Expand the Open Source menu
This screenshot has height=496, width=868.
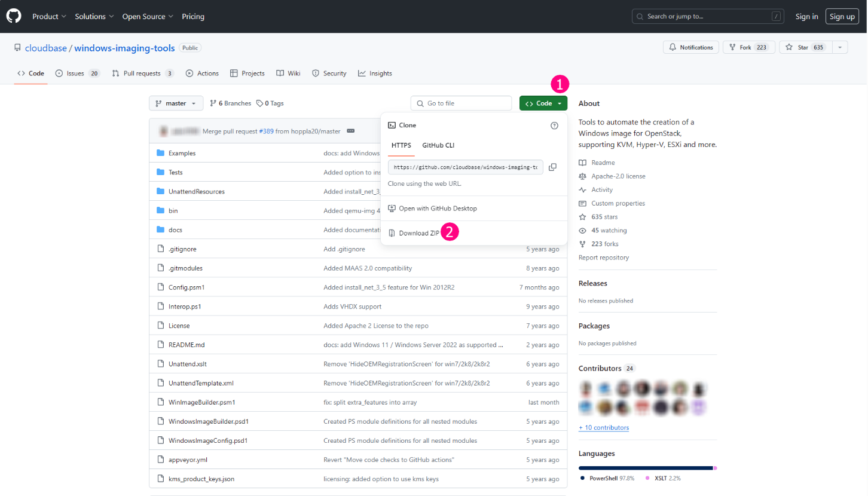pyautogui.click(x=148, y=16)
